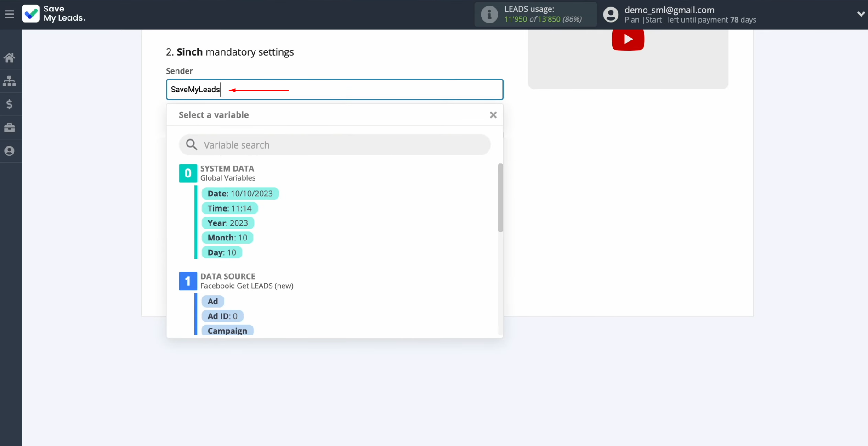Viewport: 868px width, 446px height.
Task: Open the connections sitemap sidebar icon
Action: [9, 81]
